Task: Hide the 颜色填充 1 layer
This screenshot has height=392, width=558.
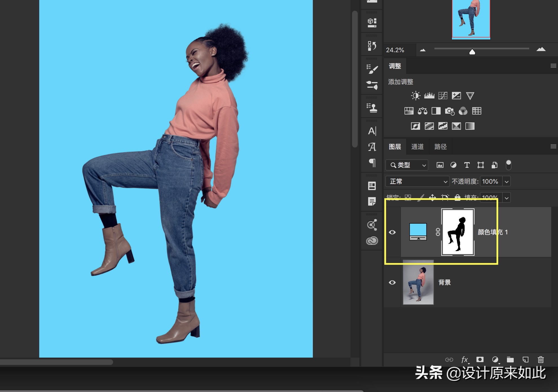Action: 392,232
